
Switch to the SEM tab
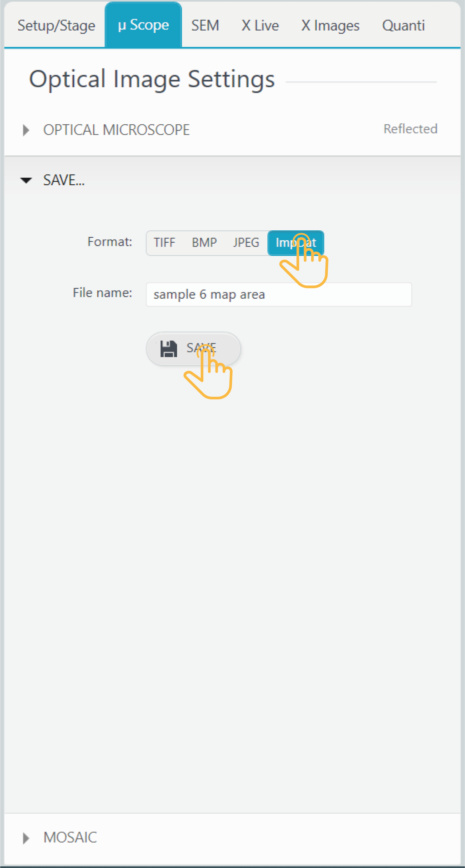tap(205, 26)
